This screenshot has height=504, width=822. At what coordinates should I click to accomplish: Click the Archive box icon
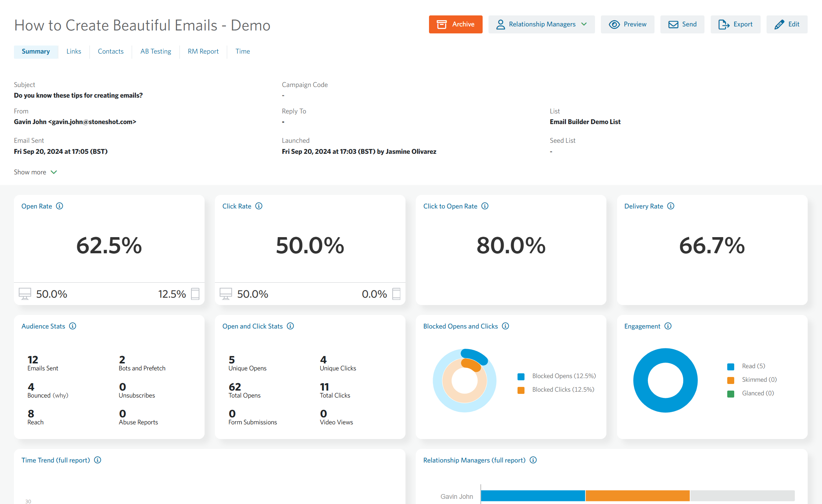[441, 24]
